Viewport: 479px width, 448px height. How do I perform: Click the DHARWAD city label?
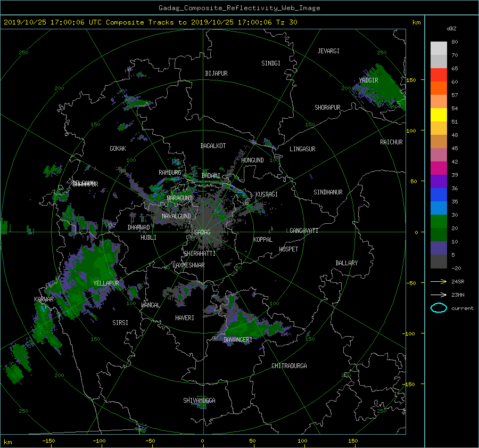coord(138,227)
